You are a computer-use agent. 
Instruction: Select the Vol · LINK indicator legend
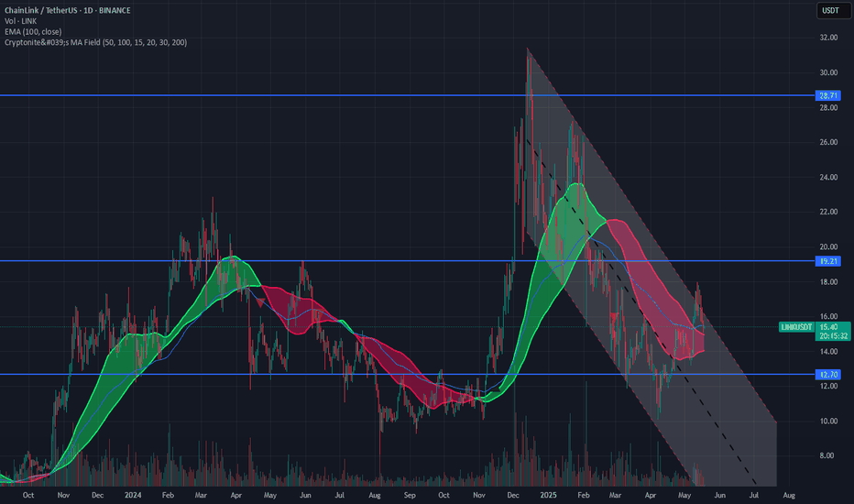[21, 21]
